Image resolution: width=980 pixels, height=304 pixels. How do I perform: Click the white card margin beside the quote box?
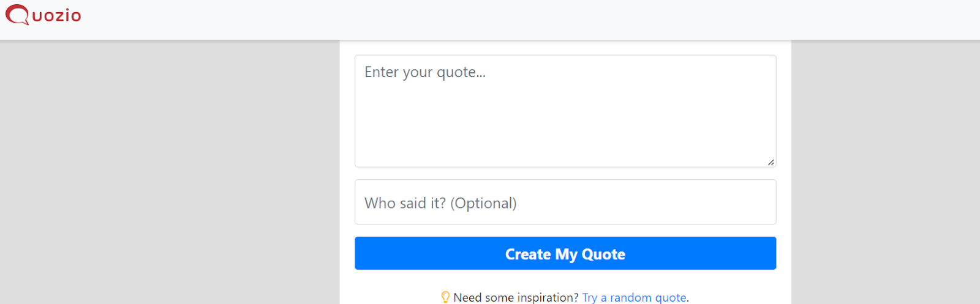(347, 111)
